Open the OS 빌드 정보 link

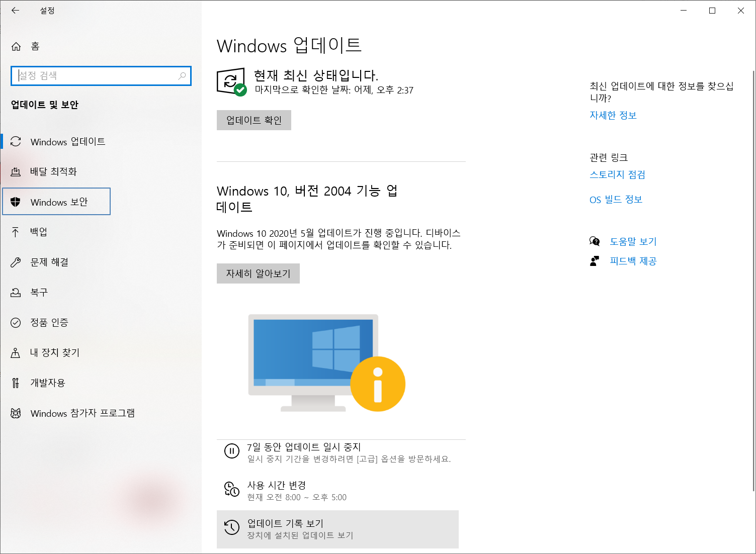tap(616, 200)
